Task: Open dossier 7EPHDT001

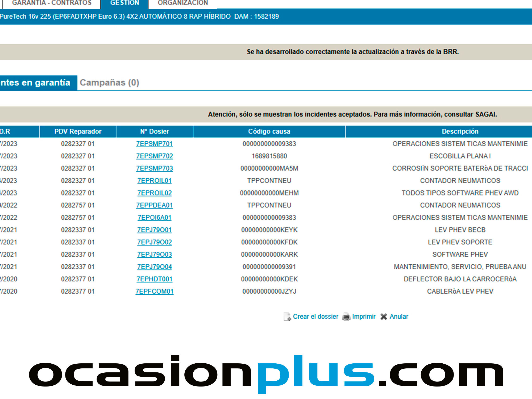Action: pyautogui.click(x=154, y=279)
